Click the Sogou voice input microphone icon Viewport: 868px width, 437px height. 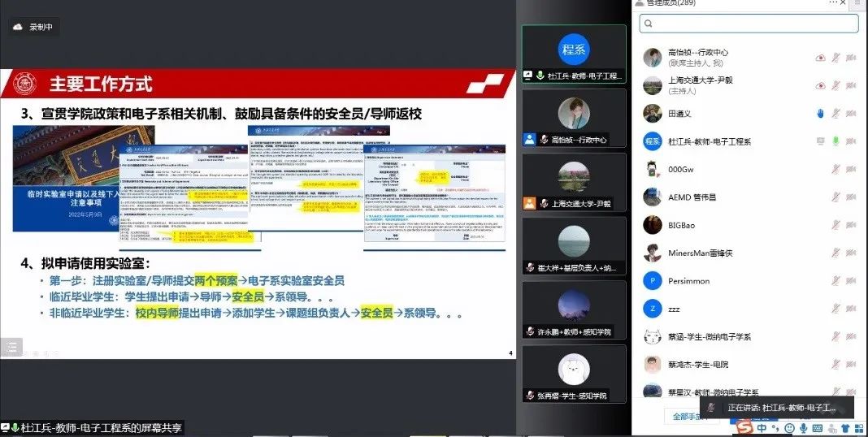tap(803, 427)
